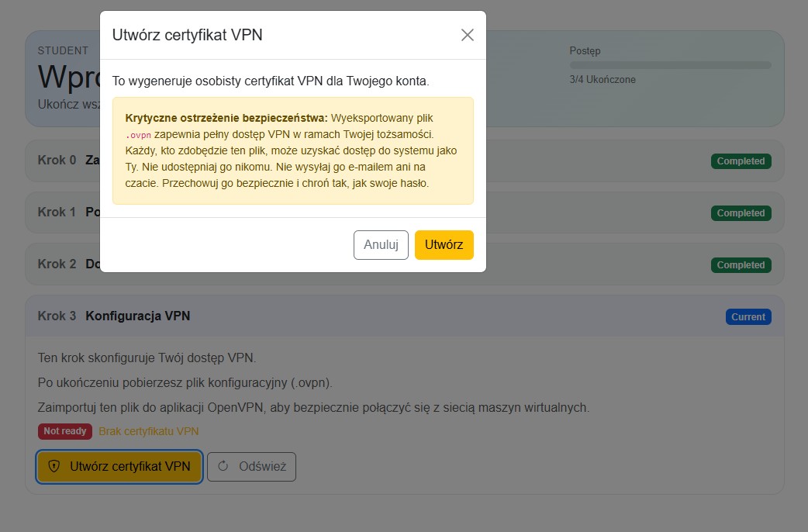Open the Krok 2 step section
Screen dimensions: 808x532
pos(57,264)
